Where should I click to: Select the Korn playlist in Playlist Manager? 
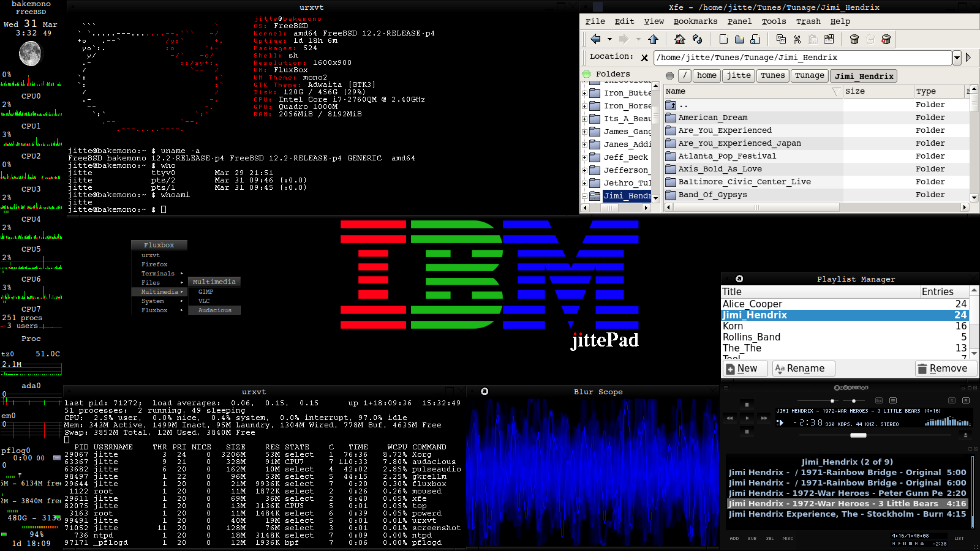coord(845,326)
